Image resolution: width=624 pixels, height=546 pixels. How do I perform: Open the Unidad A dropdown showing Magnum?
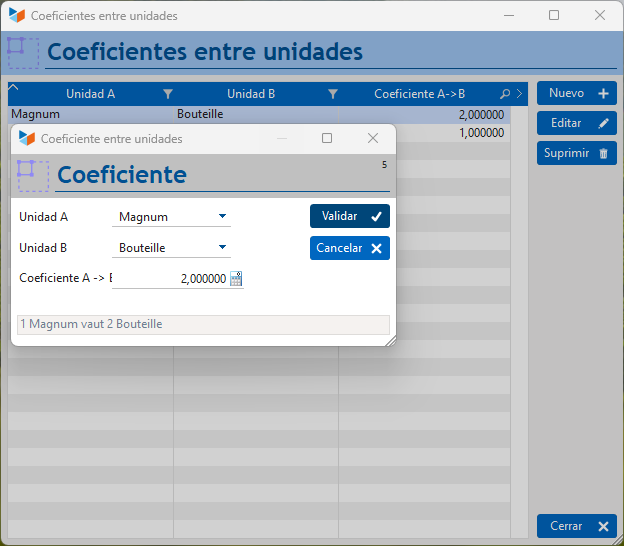172,217
